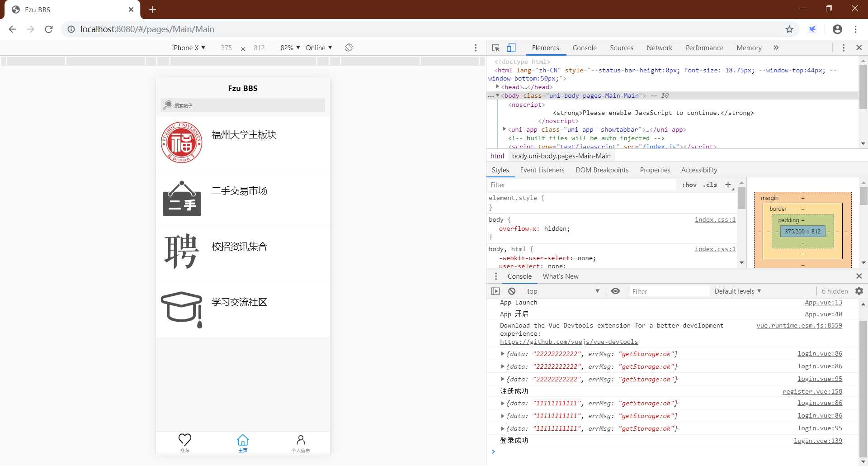Open the 福州大学主板块 board logo
The width and height of the screenshot is (868, 466).
(x=181, y=142)
